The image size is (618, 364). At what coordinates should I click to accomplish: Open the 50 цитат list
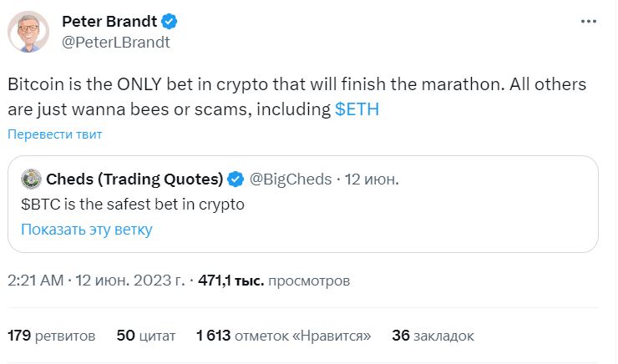coord(146,336)
